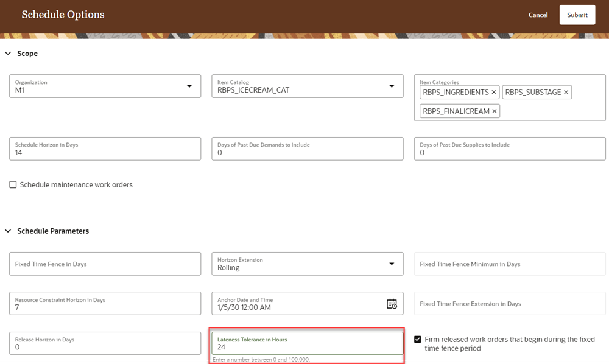Click the Submit button
The height and width of the screenshot is (364, 609).
(577, 15)
